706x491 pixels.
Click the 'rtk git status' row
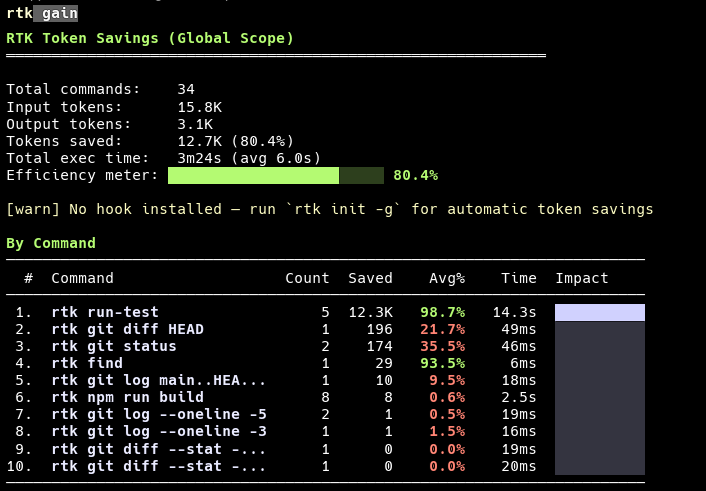pos(326,346)
